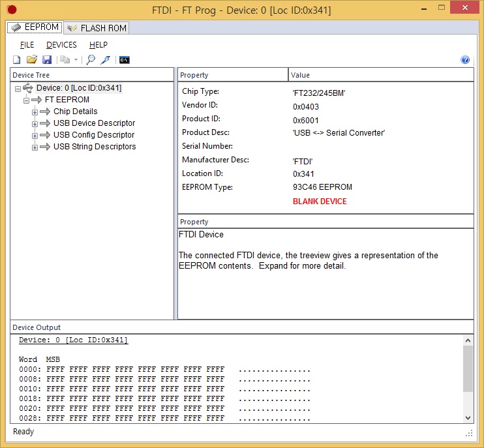This screenshot has width=484, height=448.
Task: Collapse the FT EEPROM tree node
Action: tap(27, 100)
